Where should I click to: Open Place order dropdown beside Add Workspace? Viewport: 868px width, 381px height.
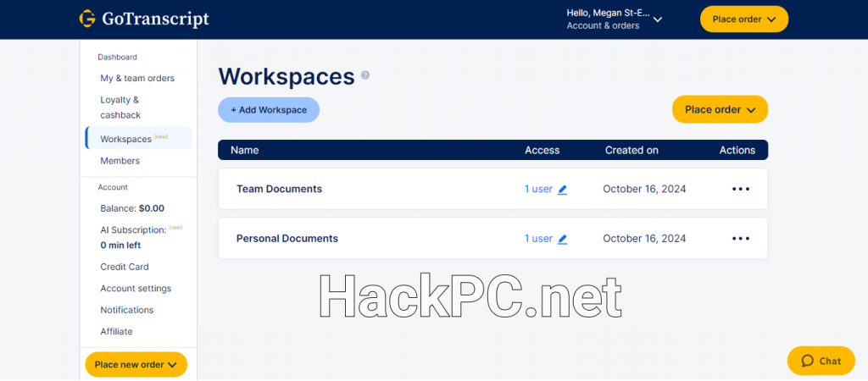pos(720,109)
